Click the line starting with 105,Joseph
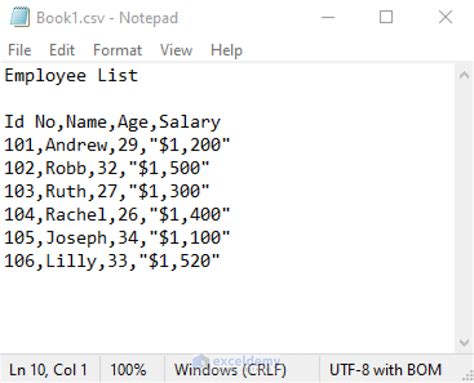This screenshot has width=474, height=383. (x=117, y=238)
